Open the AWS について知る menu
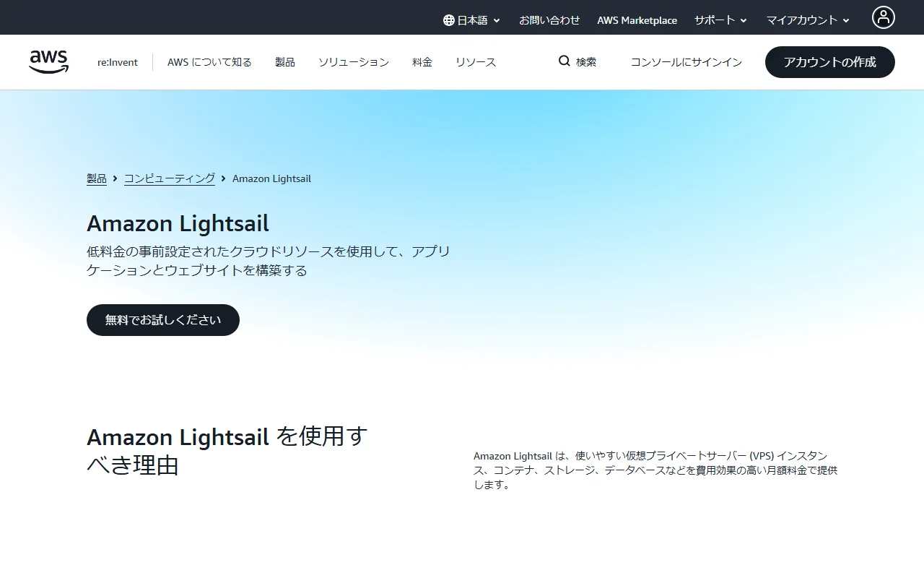 (209, 62)
